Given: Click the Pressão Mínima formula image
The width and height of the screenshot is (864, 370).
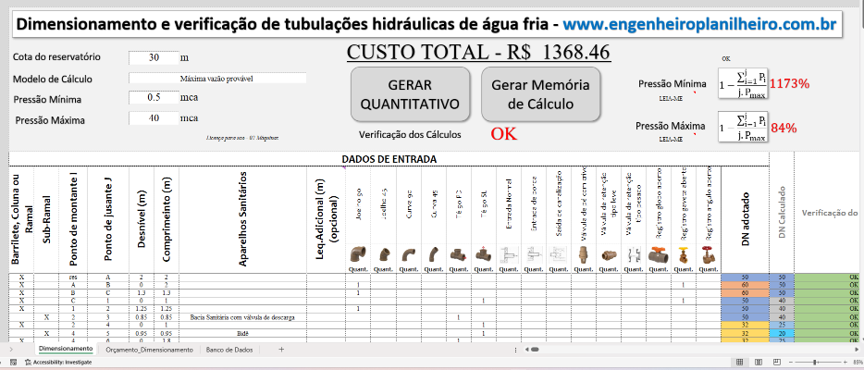Looking at the screenshot, I should (x=743, y=84).
